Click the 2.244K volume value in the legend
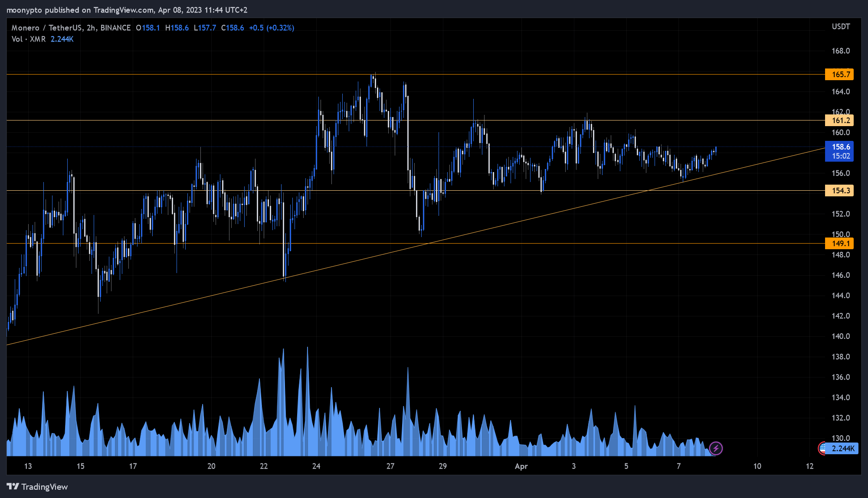The image size is (868, 498). click(62, 39)
